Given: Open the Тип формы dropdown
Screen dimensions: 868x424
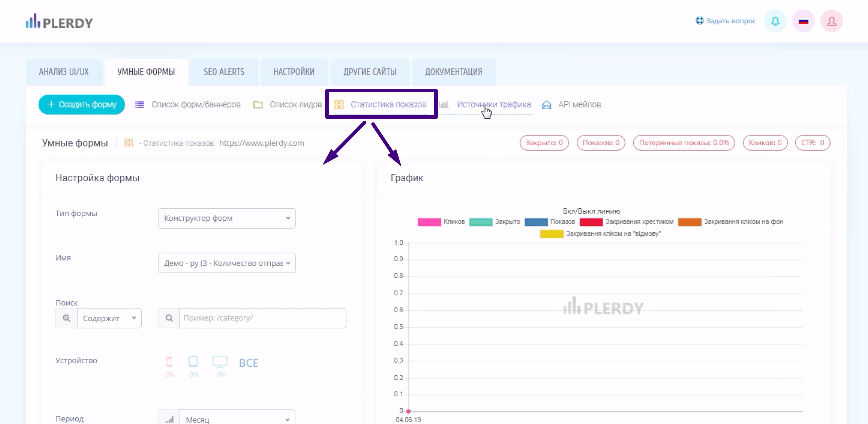Looking at the screenshot, I should point(227,218).
